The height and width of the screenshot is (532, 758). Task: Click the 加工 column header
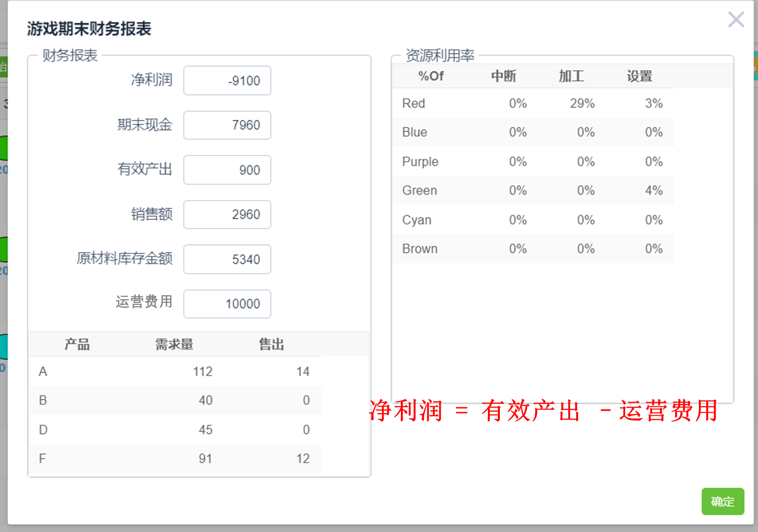click(571, 76)
